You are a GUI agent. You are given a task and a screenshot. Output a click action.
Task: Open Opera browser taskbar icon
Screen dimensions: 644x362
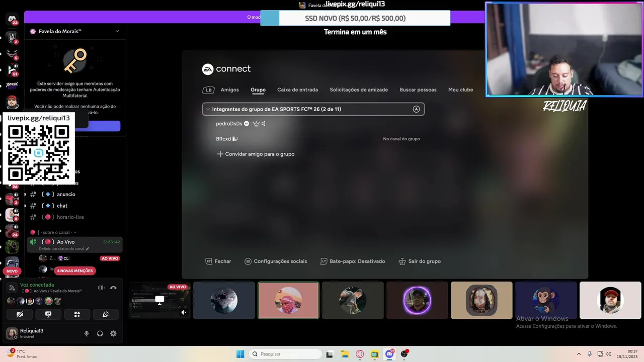[x=360, y=354]
